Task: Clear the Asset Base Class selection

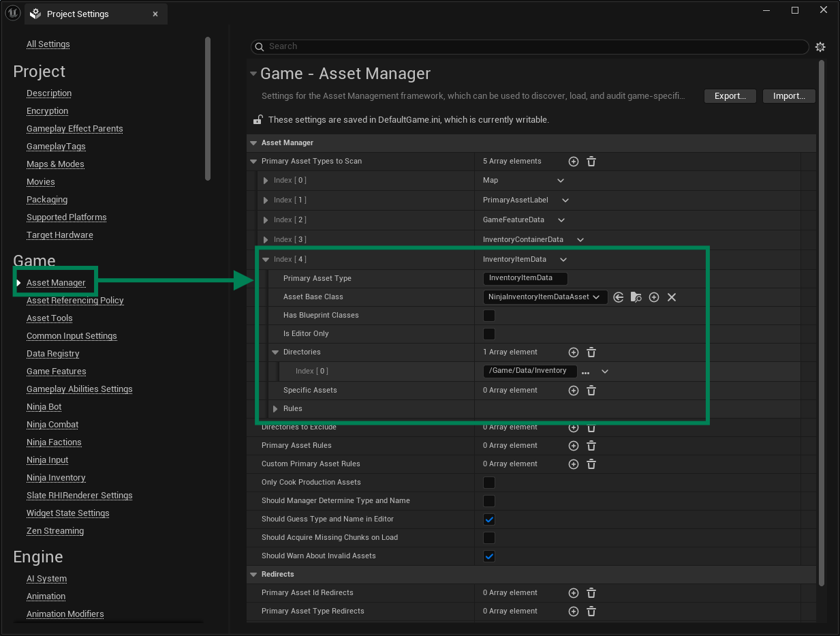Action: (x=671, y=297)
